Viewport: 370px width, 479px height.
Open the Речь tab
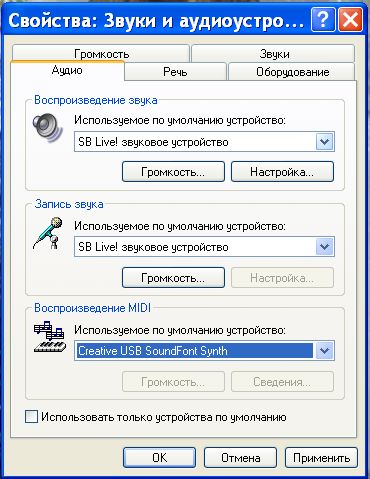pos(175,72)
